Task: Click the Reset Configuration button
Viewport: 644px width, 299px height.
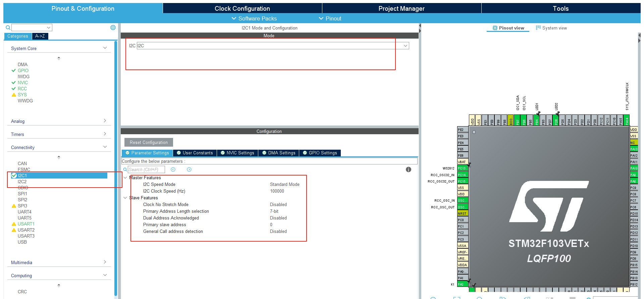Action: pos(149,142)
